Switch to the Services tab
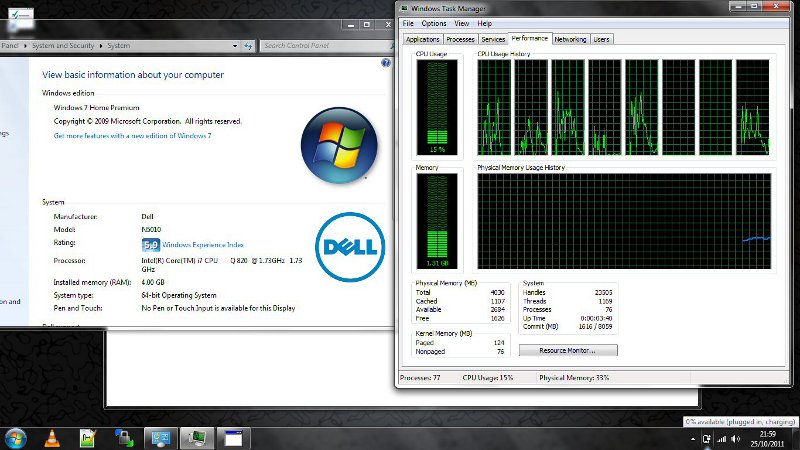 (493, 39)
